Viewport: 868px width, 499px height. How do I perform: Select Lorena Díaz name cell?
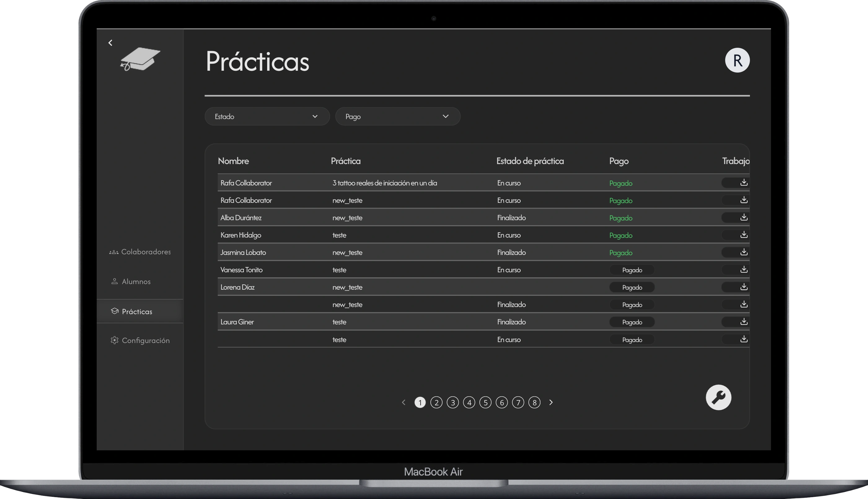click(x=237, y=287)
